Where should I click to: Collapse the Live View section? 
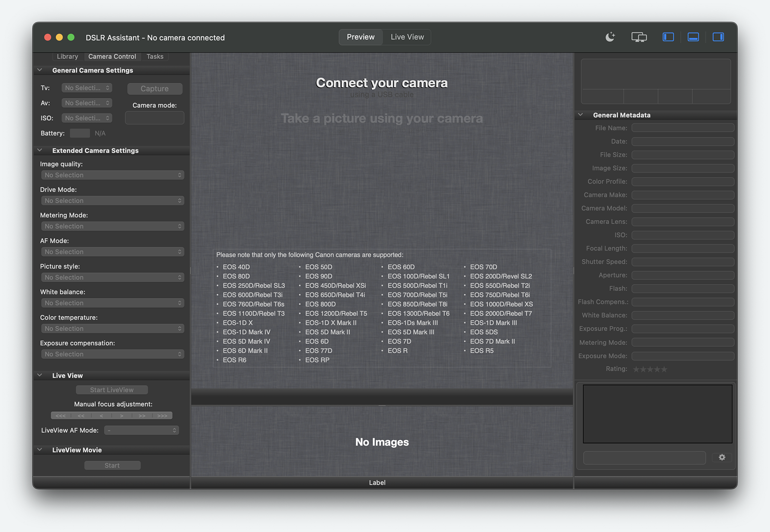tap(40, 375)
